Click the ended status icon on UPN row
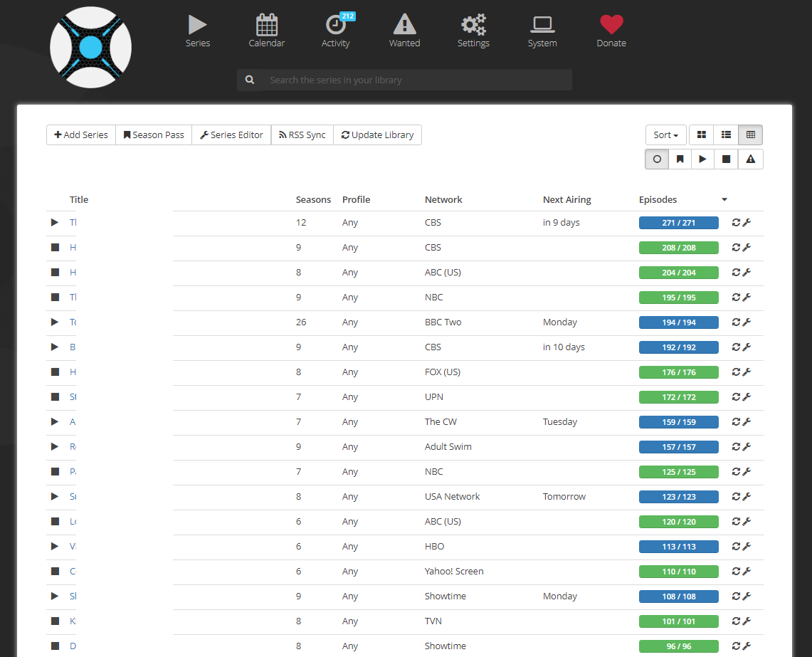 click(55, 396)
